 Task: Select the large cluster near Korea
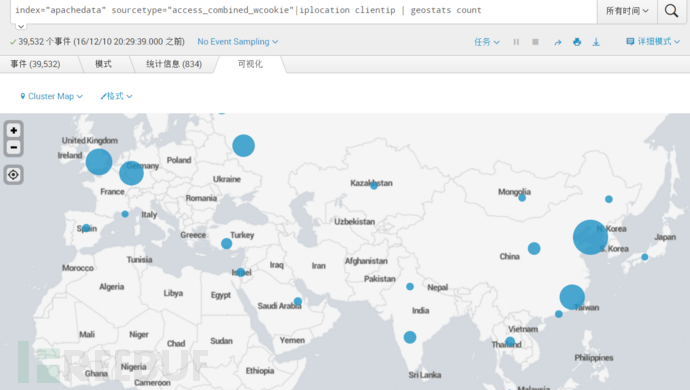pos(591,237)
